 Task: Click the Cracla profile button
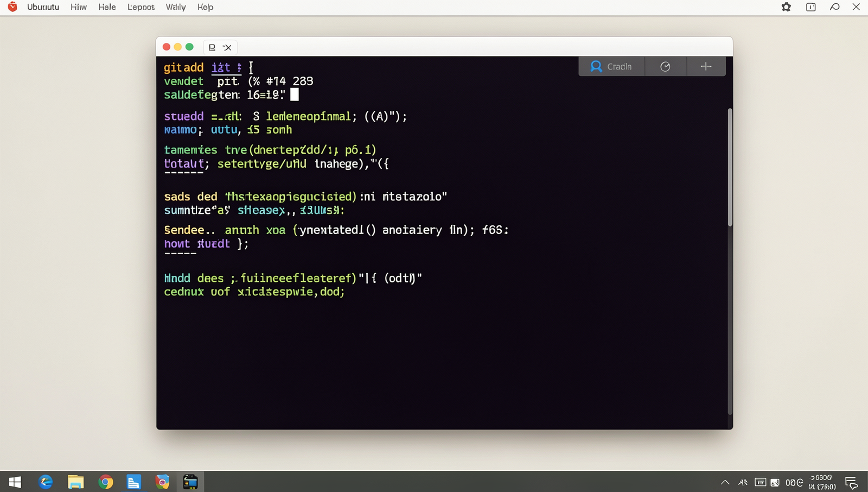coord(611,66)
